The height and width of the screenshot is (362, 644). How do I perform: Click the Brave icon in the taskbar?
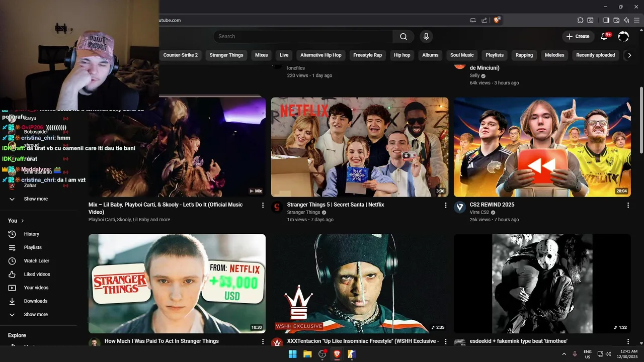[337, 354]
